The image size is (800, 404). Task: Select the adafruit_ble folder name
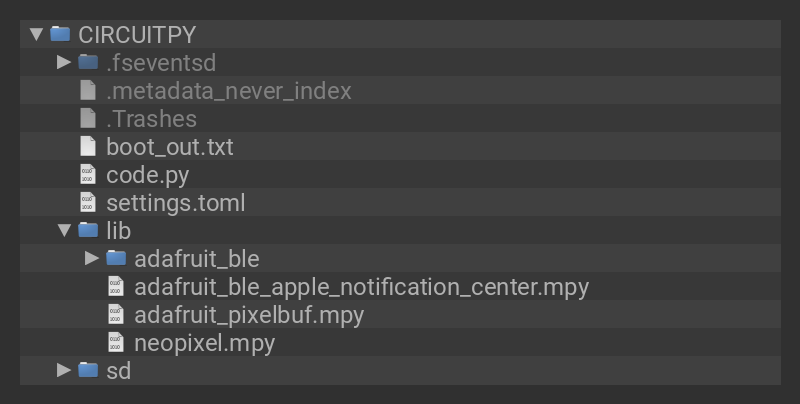[196, 258]
